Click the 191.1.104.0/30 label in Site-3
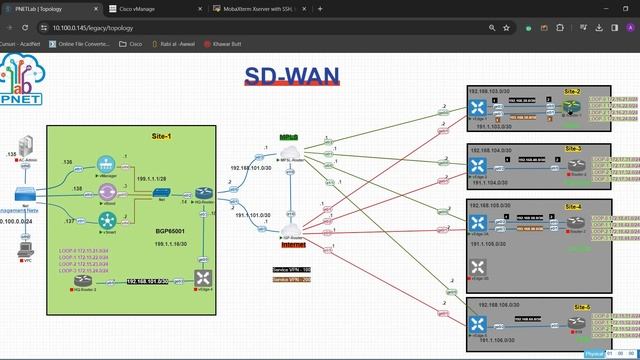Viewport: 640px width, 360px height. point(490,182)
